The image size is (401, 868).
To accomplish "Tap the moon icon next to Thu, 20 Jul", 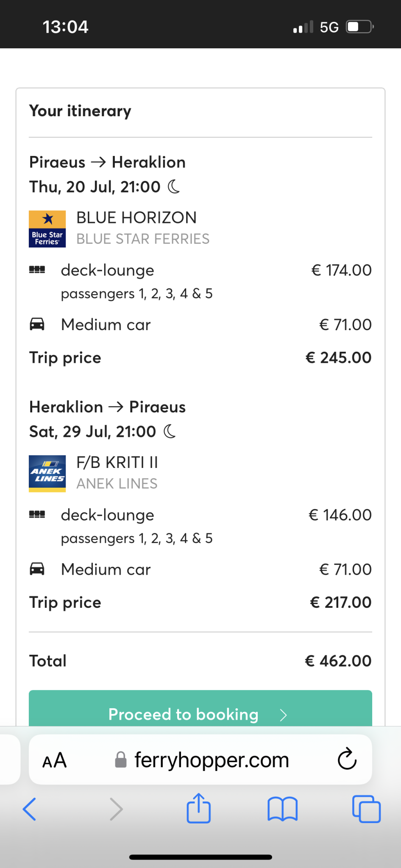I will (x=174, y=186).
